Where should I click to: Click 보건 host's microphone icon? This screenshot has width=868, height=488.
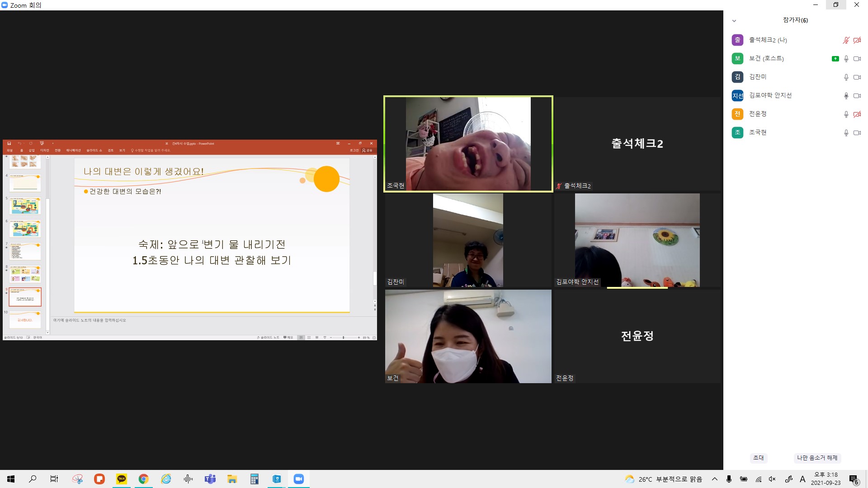[846, 59]
